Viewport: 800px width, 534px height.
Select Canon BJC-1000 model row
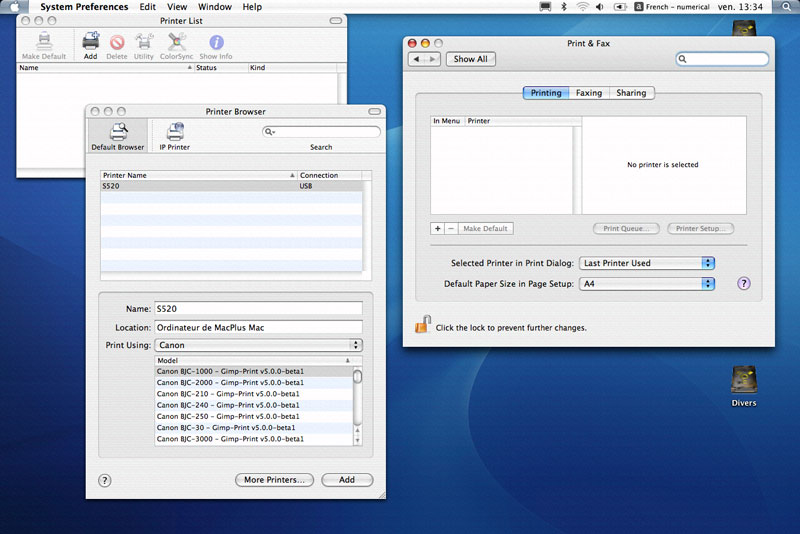254,371
